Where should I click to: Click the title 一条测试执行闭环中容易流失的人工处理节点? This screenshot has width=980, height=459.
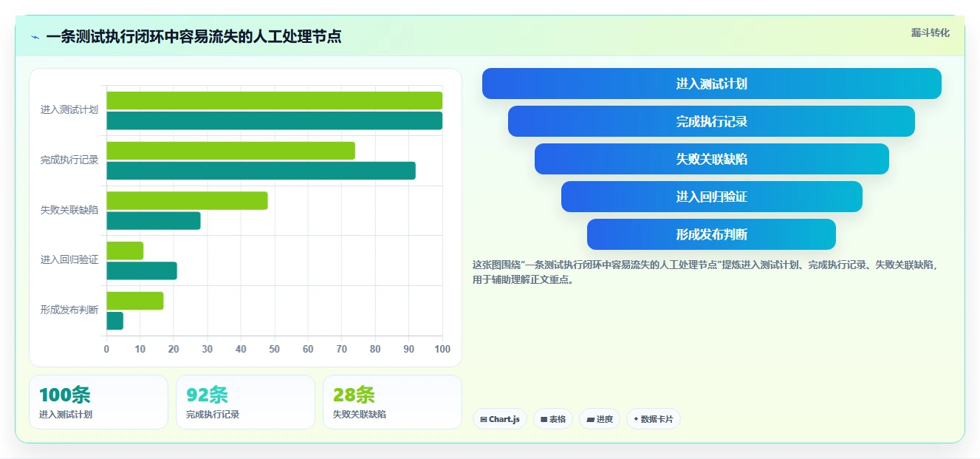pyautogui.click(x=193, y=36)
